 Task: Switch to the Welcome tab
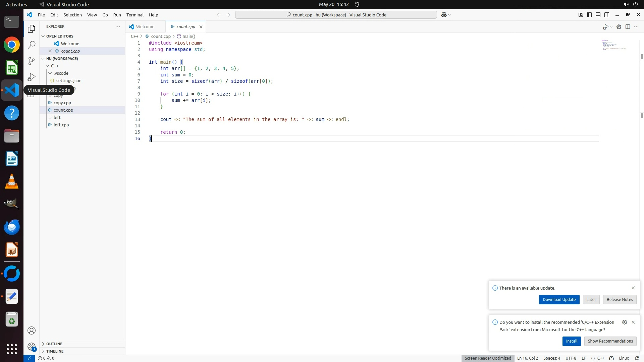point(145,27)
